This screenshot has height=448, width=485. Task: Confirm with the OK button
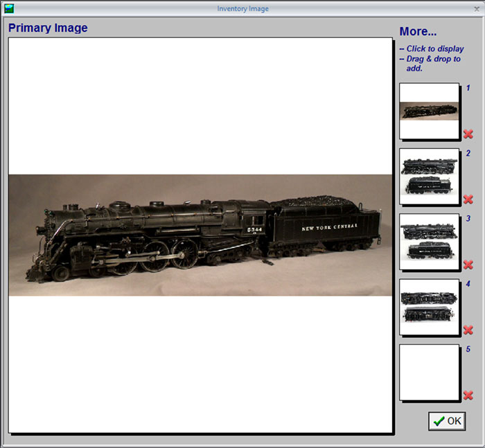[447, 421]
